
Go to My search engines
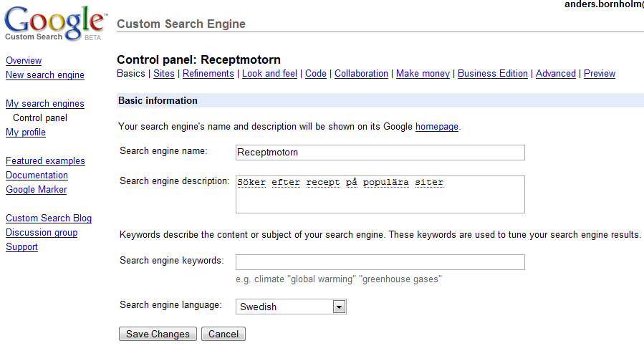(45, 104)
